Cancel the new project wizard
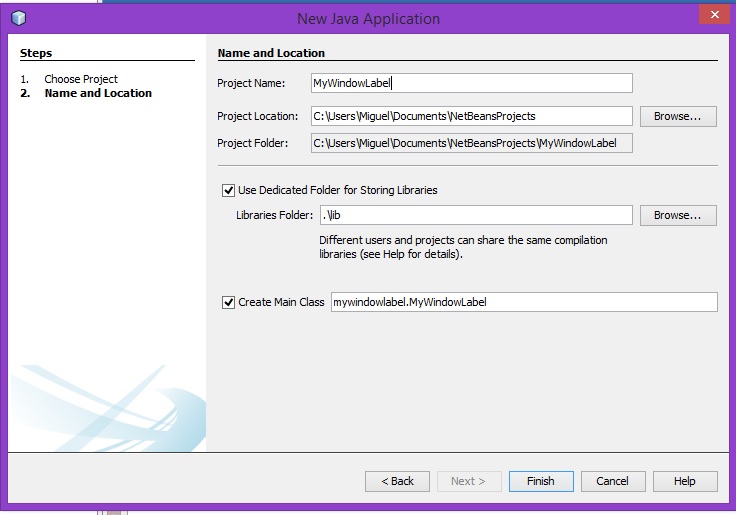736x515 pixels. (612, 481)
